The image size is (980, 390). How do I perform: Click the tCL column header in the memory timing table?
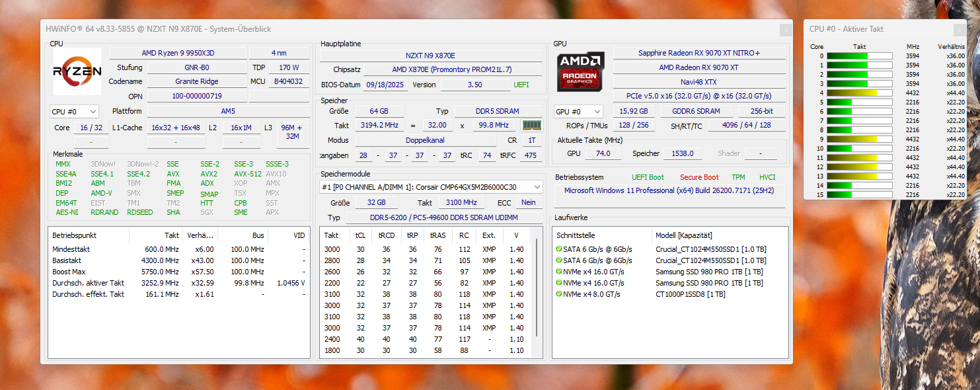[x=360, y=235]
